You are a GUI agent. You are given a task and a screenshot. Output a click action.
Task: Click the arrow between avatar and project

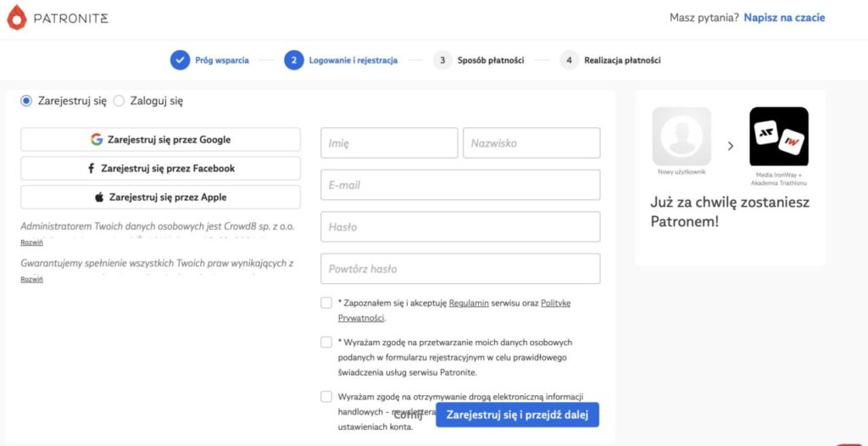(x=731, y=146)
